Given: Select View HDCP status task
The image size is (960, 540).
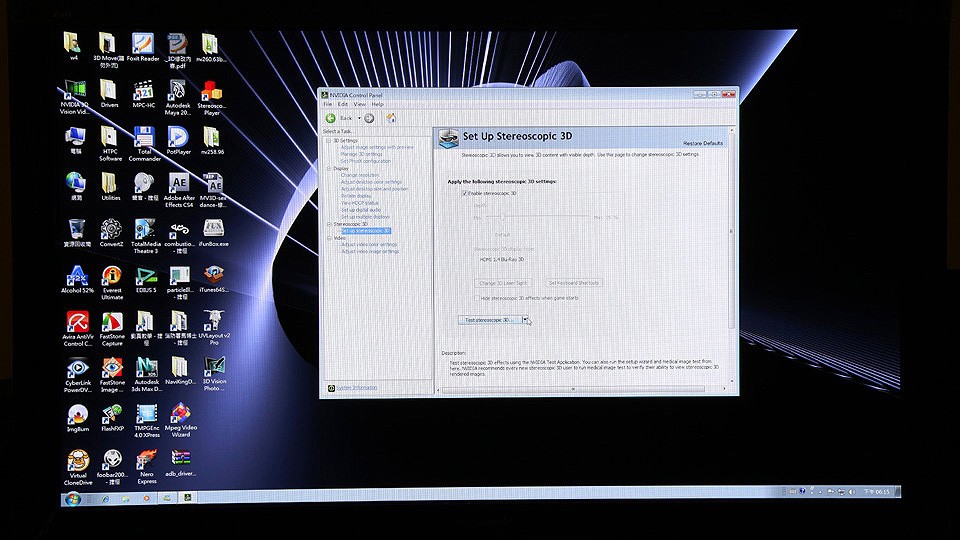Looking at the screenshot, I should (359, 203).
